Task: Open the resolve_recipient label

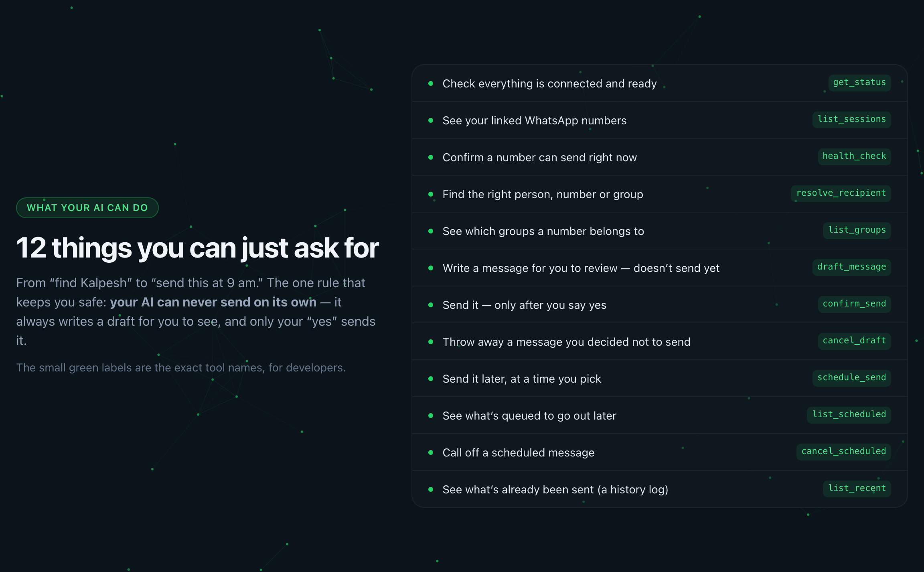Action: [x=841, y=193]
